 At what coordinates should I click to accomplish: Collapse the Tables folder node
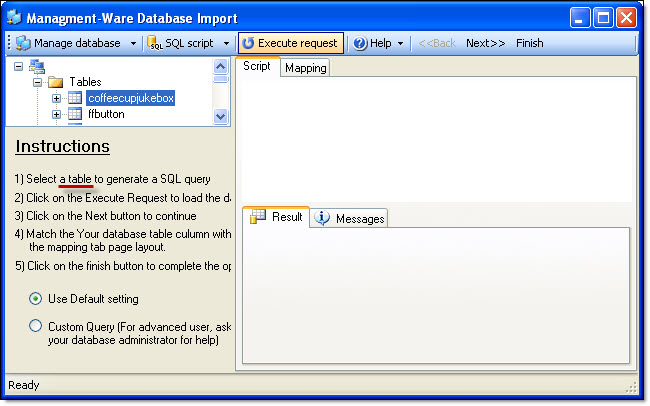click(38, 82)
